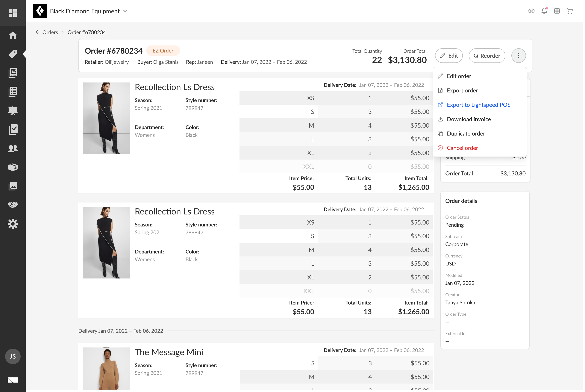Click the EZ Order badge
Screen dimensions: 585x392
(163, 51)
